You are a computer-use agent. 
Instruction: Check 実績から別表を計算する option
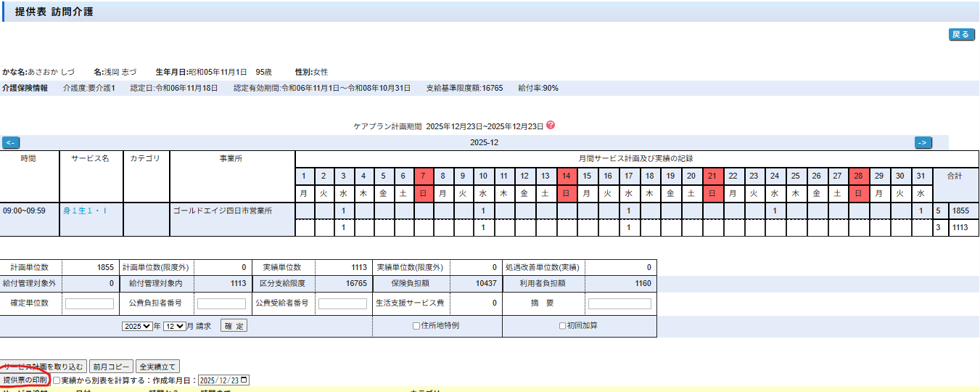tap(57, 380)
